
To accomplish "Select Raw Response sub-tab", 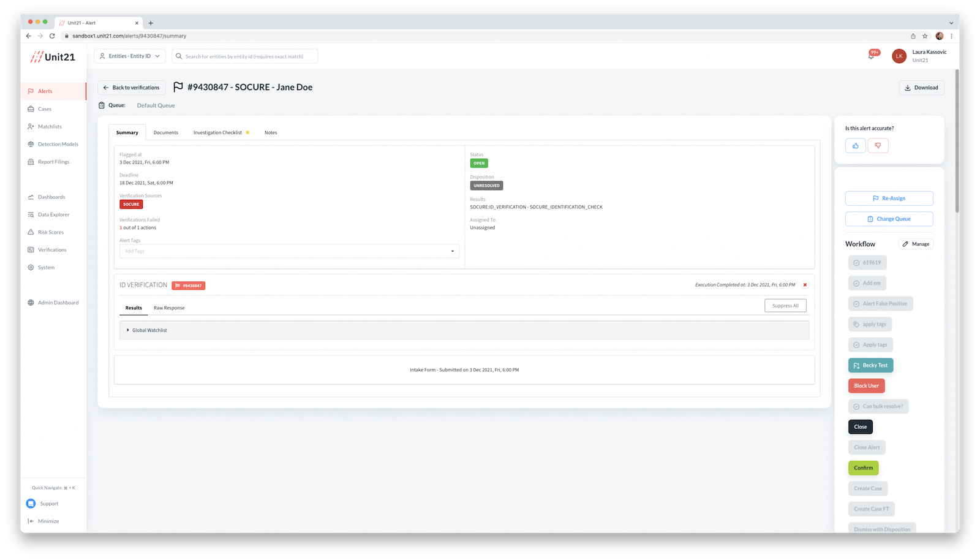I will click(x=169, y=308).
